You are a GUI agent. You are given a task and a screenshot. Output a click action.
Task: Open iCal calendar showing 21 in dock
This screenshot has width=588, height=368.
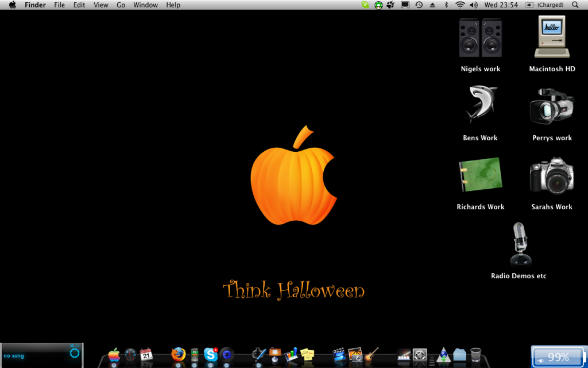(x=146, y=354)
